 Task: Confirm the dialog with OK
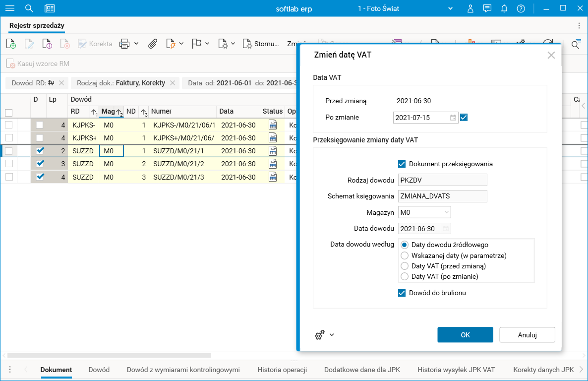pyautogui.click(x=465, y=335)
